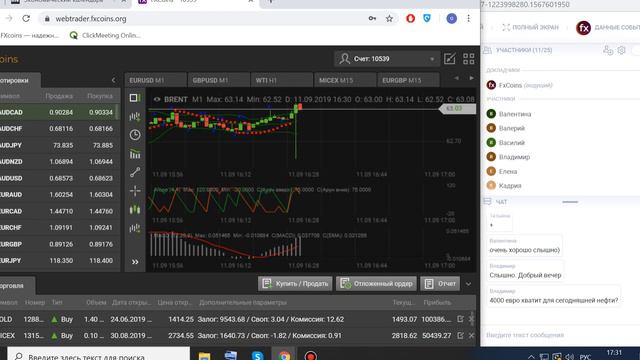Select the line drawing tool
This screenshot has width=640, height=360.
[x=135, y=172]
